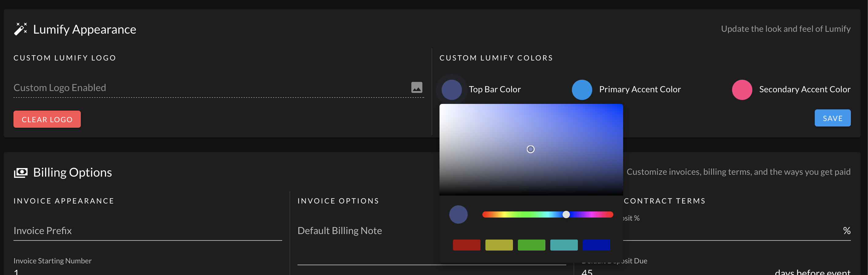The height and width of the screenshot is (275, 868).
Task: Select the dark blue preset swatch
Action: 596,245
